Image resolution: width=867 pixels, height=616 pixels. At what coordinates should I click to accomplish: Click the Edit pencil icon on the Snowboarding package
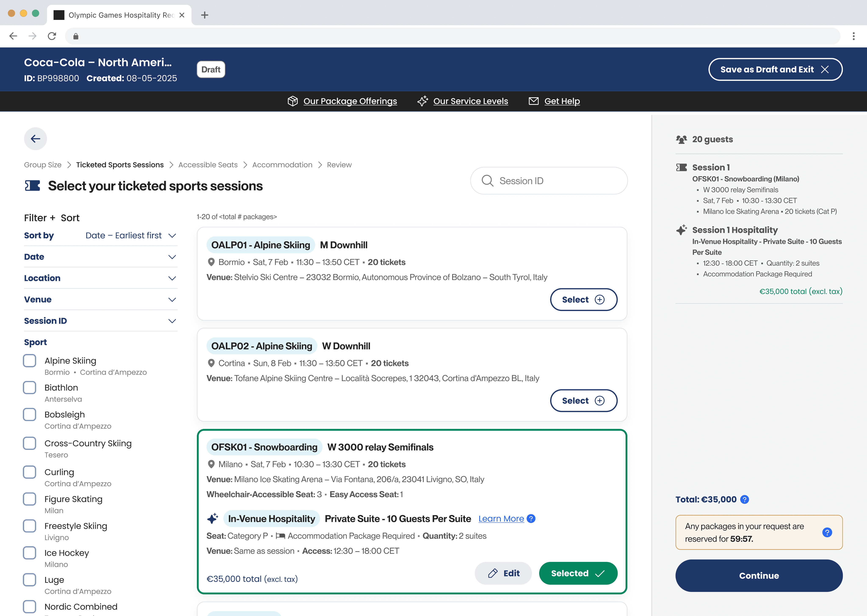[493, 573]
